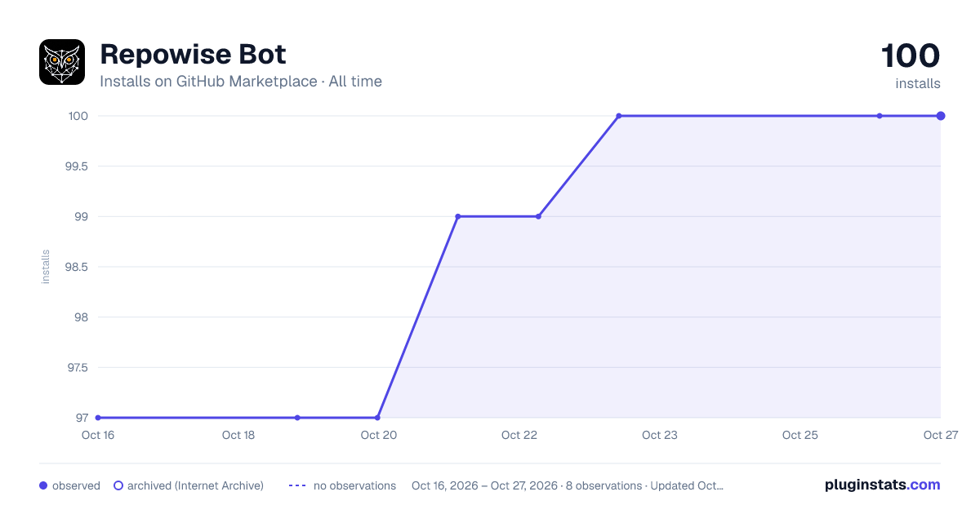Click the 98.5 y-axis label
The width and height of the screenshot is (980, 514).
[76, 267]
